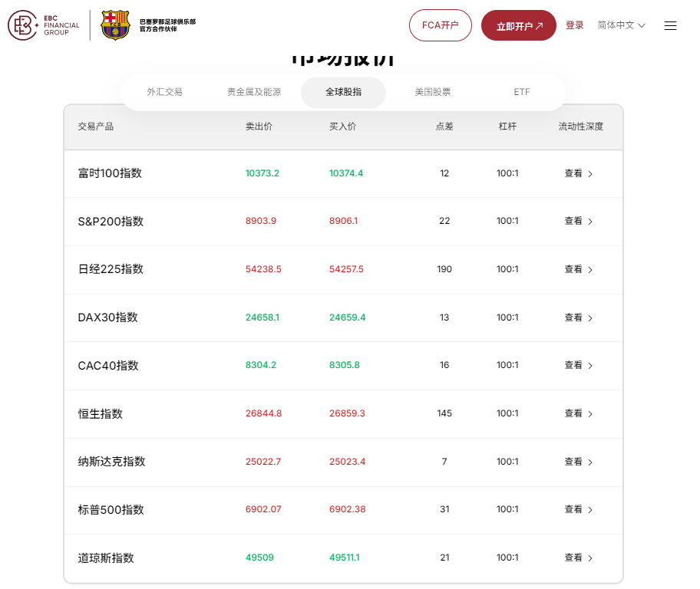Image resolution: width=700 pixels, height=589 pixels.
Task: Open the 登录 login page
Action: [x=574, y=25]
